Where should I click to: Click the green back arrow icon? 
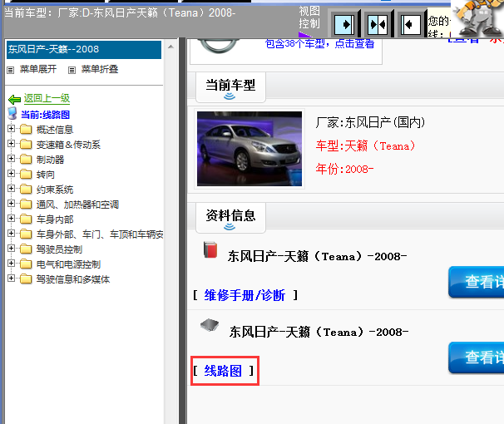pos(14,100)
